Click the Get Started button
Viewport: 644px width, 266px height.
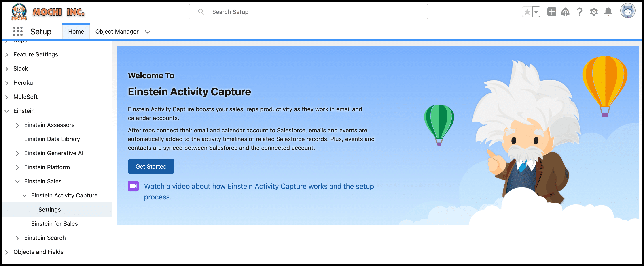pos(151,166)
